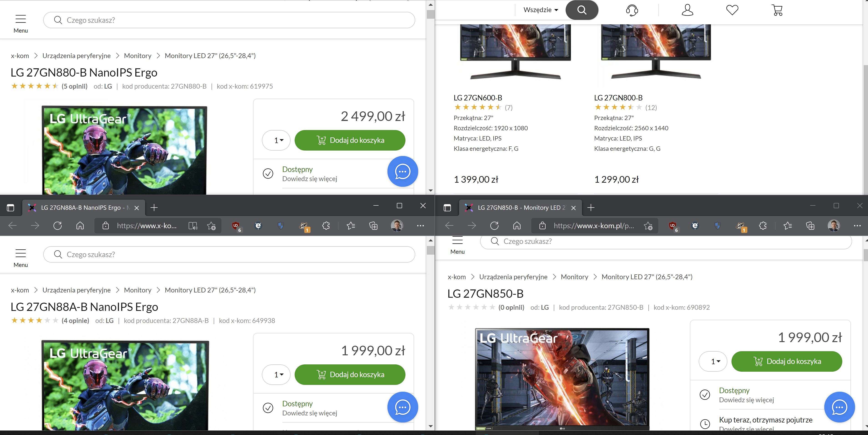The image size is (868, 435).
Task: Click the refresh icon in the 27GN88A-B browser toolbar
Action: tap(58, 226)
